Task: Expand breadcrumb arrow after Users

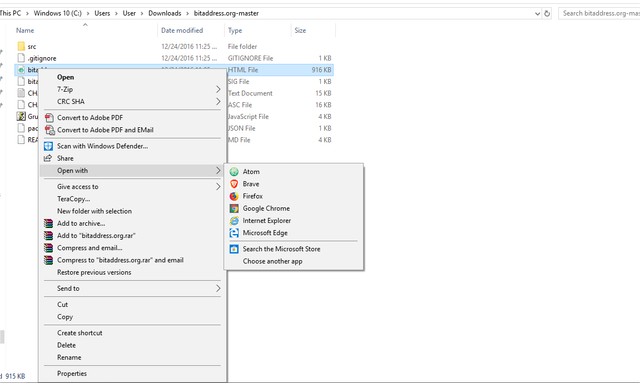Action: (116, 13)
